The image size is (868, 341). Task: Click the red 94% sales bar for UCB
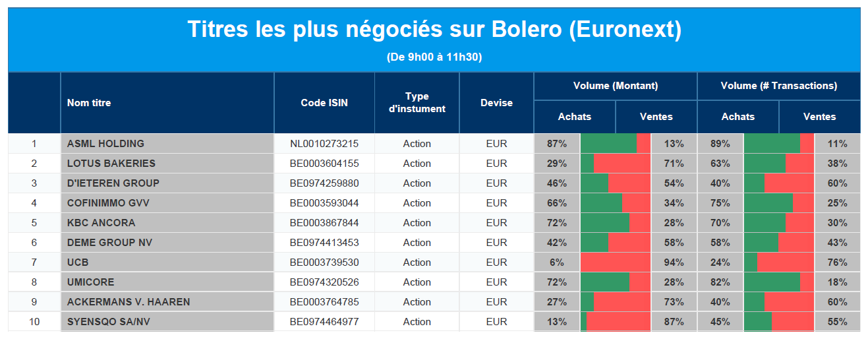point(615,263)
